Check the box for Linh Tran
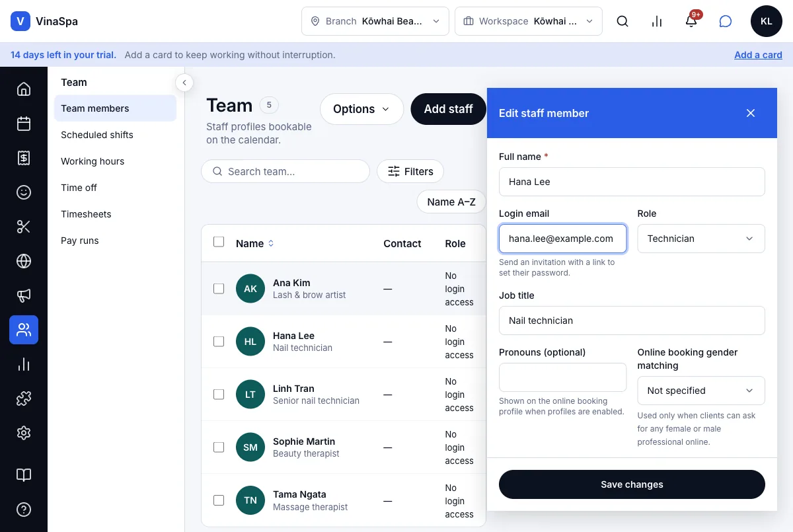The width and height of the screenshot is (793, 532). pos(219,395)
